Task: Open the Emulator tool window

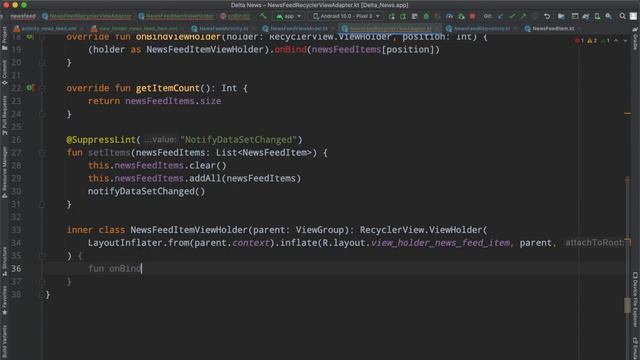Action: pyautogui.click(x=635, y=348)
